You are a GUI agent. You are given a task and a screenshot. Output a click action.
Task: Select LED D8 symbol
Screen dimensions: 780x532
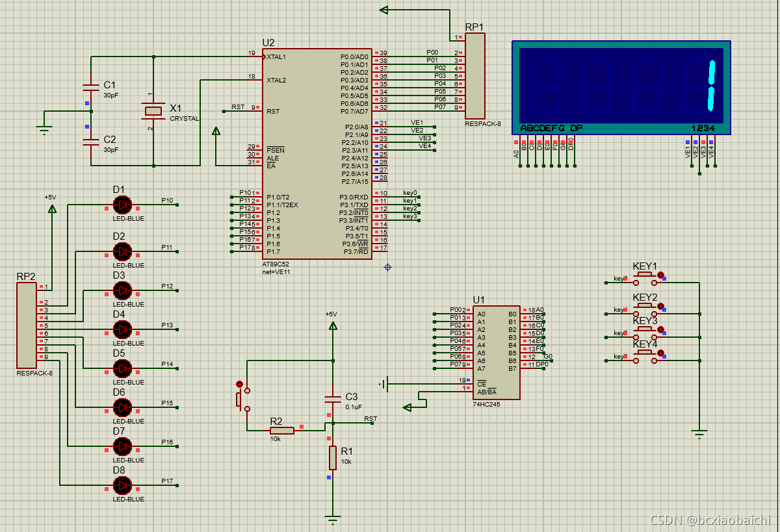tap(122, 485)
